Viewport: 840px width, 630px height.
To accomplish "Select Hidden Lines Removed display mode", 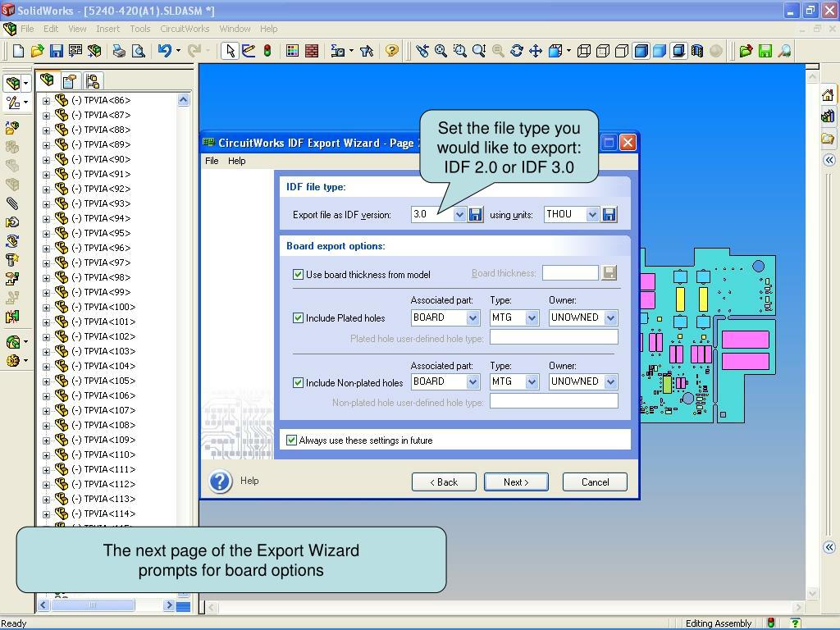I will (x=622, y=51).
